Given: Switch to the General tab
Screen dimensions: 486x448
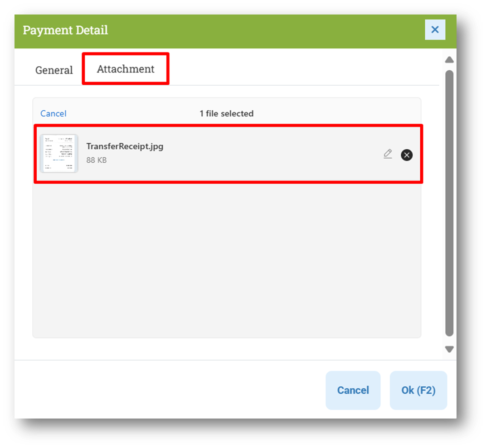Looking at the screenshot, I should click(x=54, y=70).
